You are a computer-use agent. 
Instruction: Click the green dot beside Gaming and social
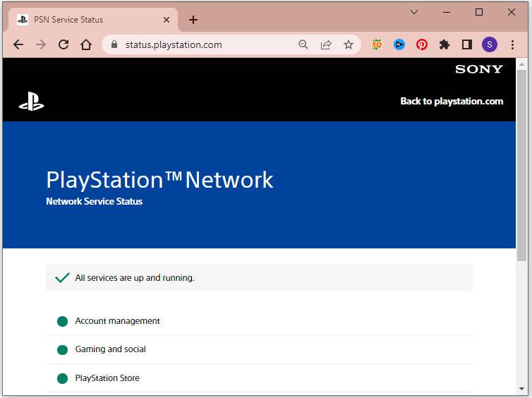coord(62,350)
